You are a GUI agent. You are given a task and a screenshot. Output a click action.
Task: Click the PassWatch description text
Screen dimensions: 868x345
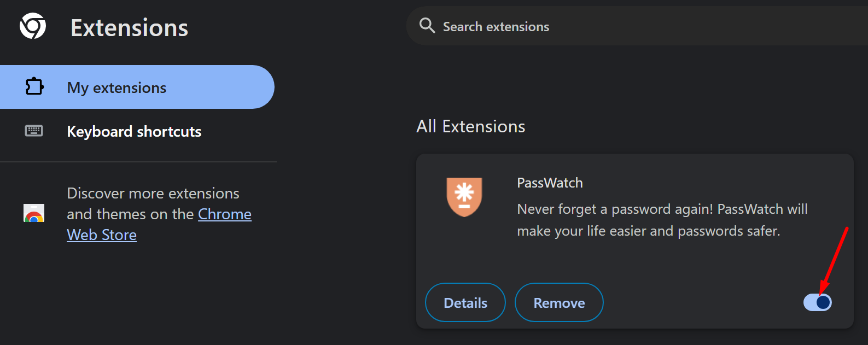click(662, 220)
